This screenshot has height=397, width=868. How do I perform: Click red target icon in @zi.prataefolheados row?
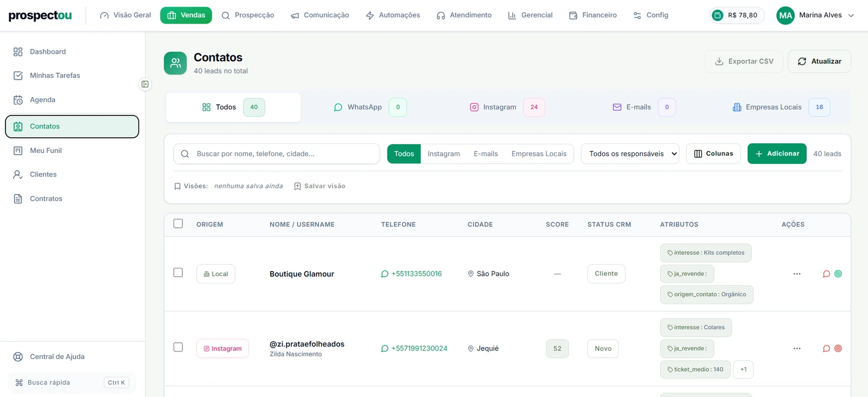coord(838,349)
